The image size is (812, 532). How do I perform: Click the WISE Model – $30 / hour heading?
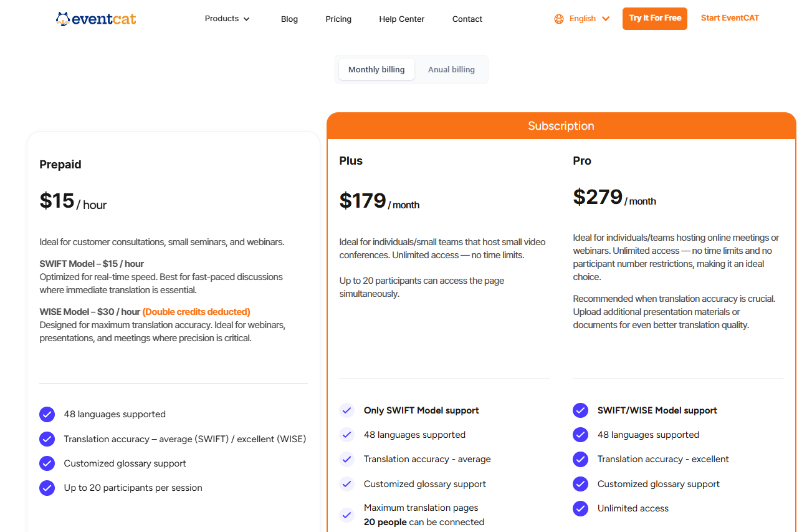pyautogui.click(x=90, y=312)
